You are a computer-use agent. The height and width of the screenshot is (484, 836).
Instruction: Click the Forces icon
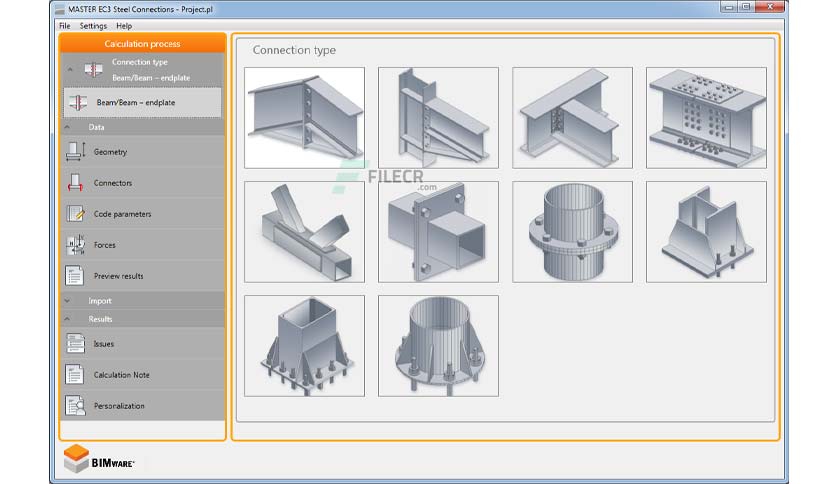[75, 245]
